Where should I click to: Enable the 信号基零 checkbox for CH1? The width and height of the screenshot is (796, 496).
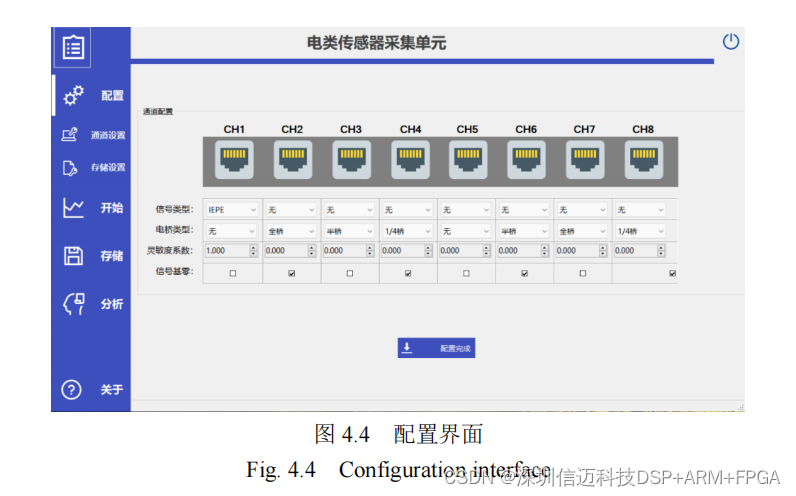click(233, 273)
